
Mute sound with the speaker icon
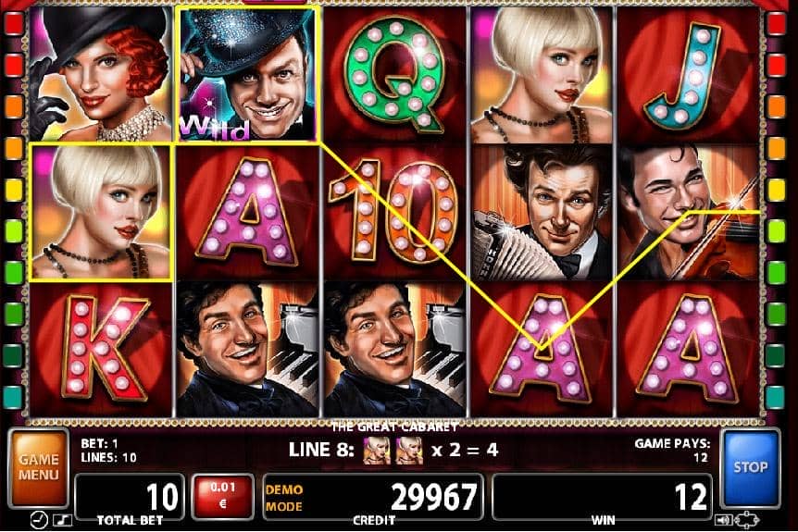[x=722, y=520]
